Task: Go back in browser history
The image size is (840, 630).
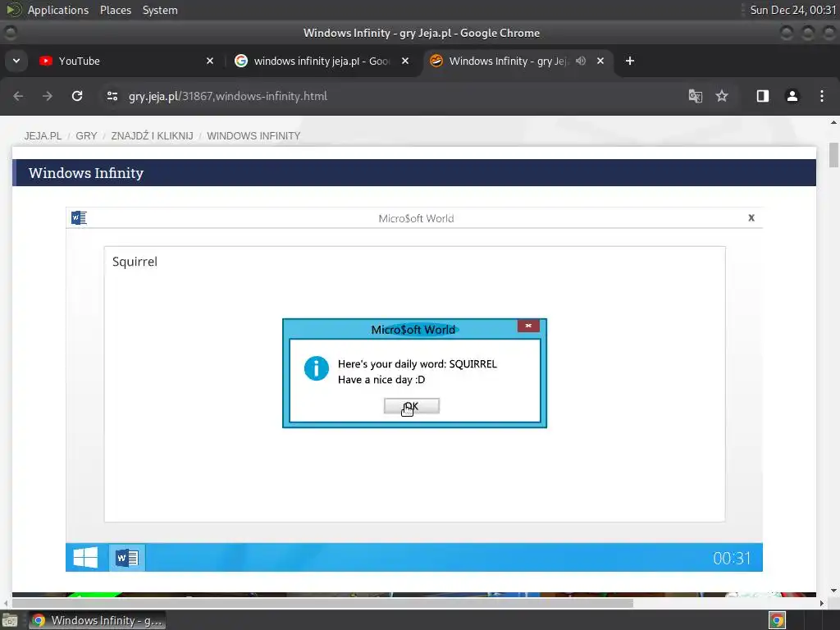Action: [18, 96]
